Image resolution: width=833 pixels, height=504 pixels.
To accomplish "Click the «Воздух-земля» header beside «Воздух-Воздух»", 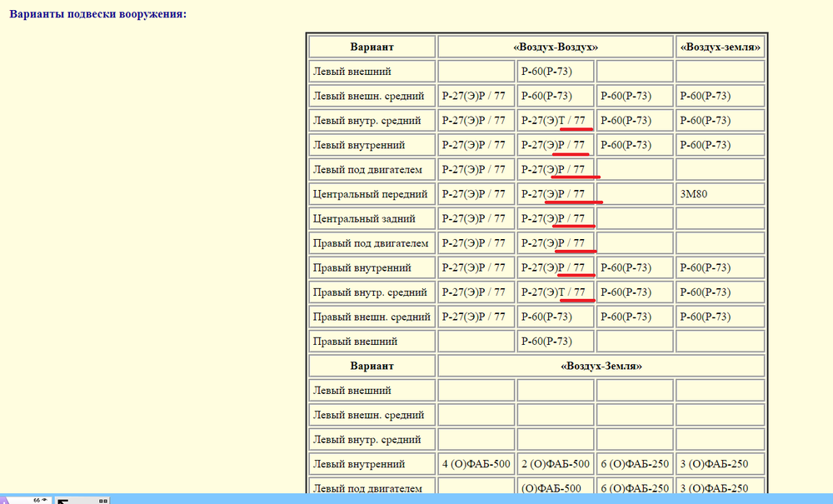I will [x=721, y=47].
